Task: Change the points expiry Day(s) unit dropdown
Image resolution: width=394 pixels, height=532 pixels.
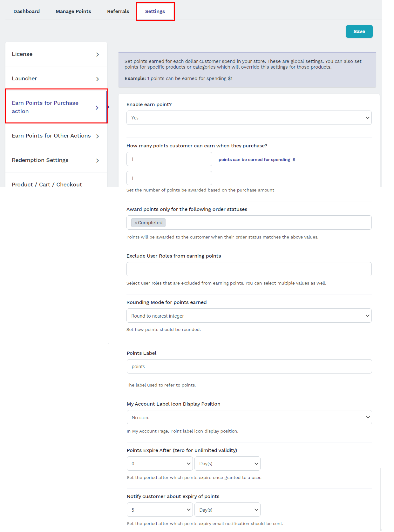Action: (x=227, y=464)
